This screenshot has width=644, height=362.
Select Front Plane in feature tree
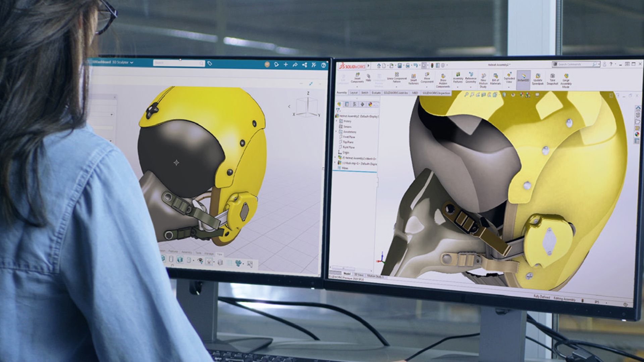click(349, 137)
